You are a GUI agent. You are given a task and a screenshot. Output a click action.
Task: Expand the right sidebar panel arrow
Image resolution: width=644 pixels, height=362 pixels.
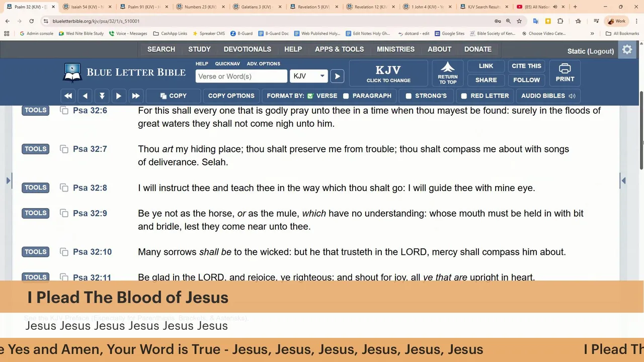tap(623, 180)
